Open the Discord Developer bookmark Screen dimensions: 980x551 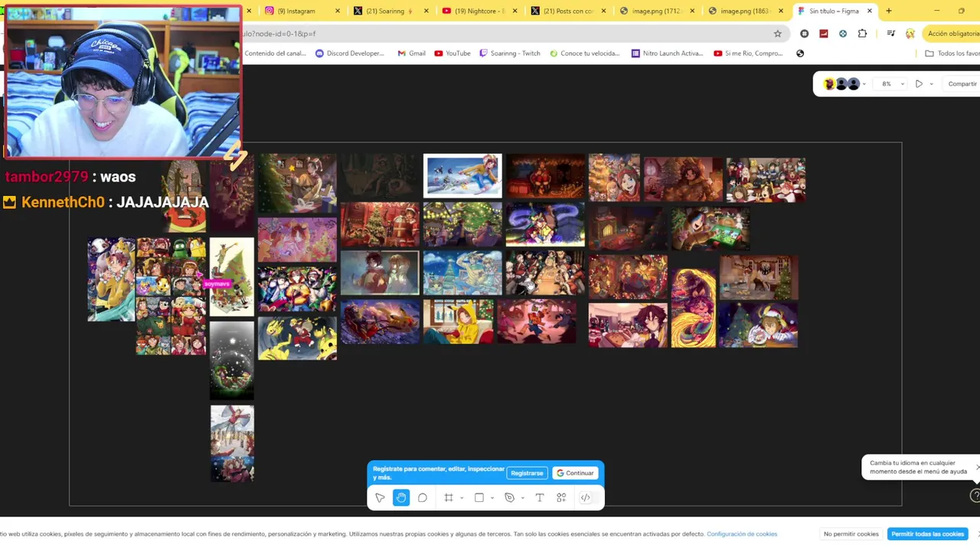pos(350,54)
